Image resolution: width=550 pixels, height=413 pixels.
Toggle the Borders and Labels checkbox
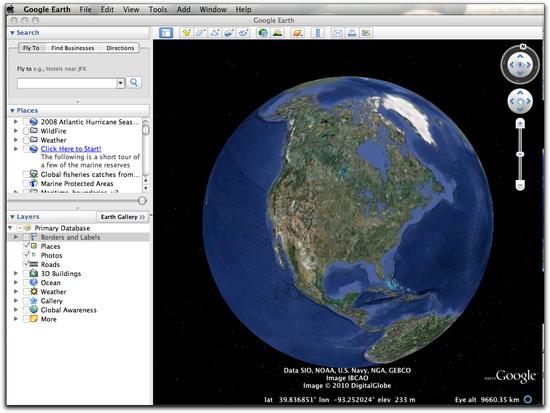tap(26, 237)
